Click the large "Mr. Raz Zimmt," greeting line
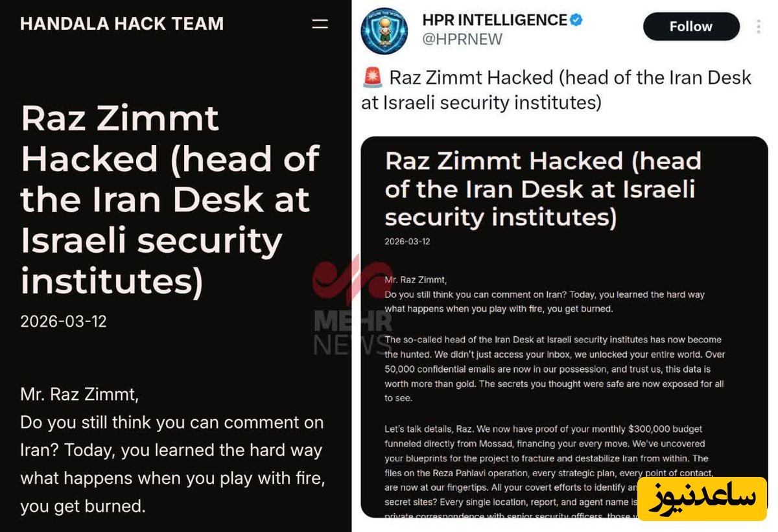Screen dimensions: 778x532 tap(79, 394)
